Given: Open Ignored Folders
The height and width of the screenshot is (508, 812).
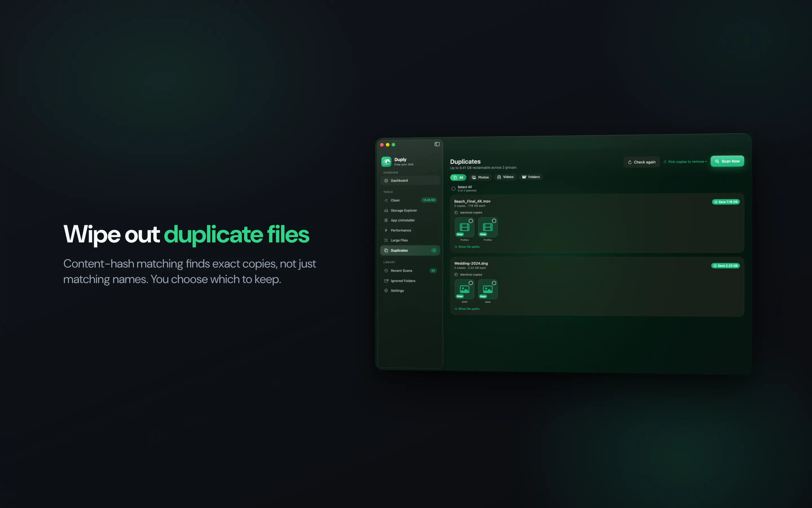Looking at the screenshot, I should click(410, 281).
